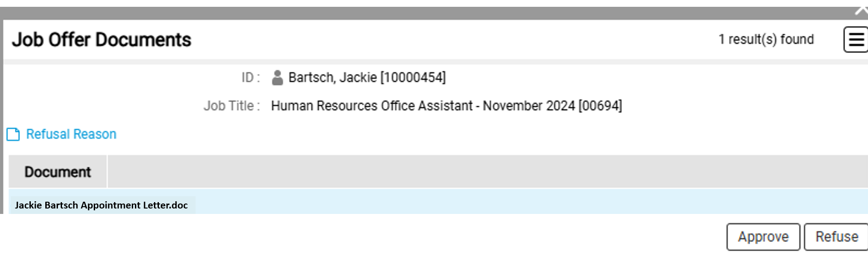Click the '1 result(s) found' text
The height and width of the screenshot is (257, 868).
[x=766, y=39]
